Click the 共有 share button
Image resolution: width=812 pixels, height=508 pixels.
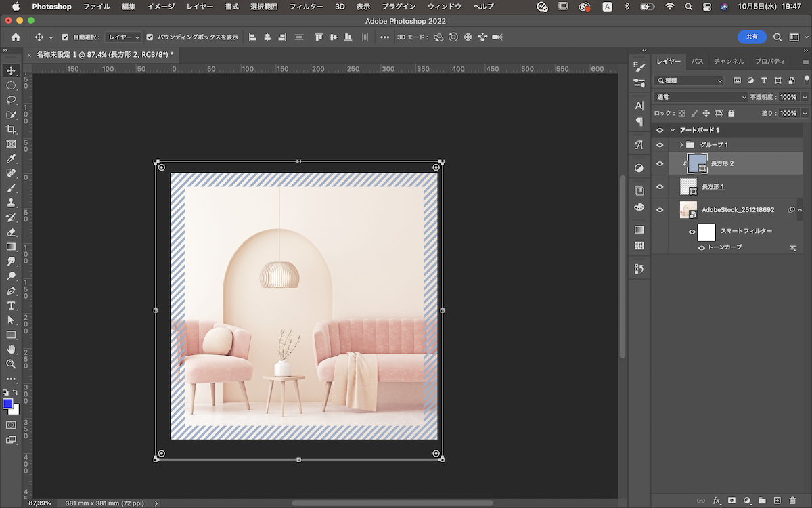[752, 37]
